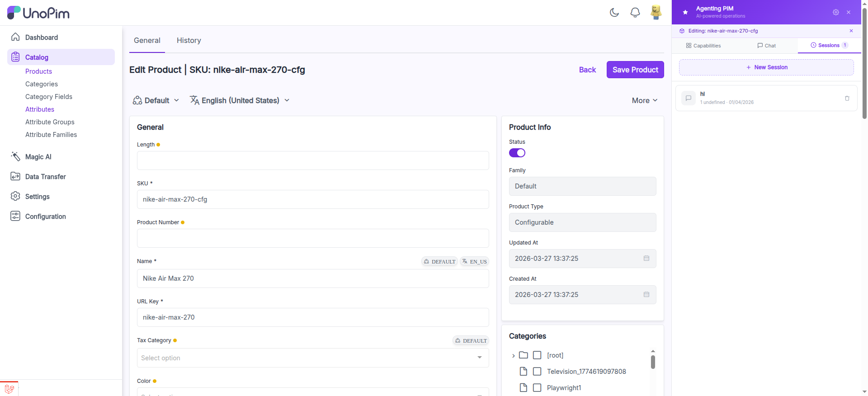Delete the 'hi' session with trash icon
The image size is (868, 396).
pyautogui.click(x=847, y=98)
